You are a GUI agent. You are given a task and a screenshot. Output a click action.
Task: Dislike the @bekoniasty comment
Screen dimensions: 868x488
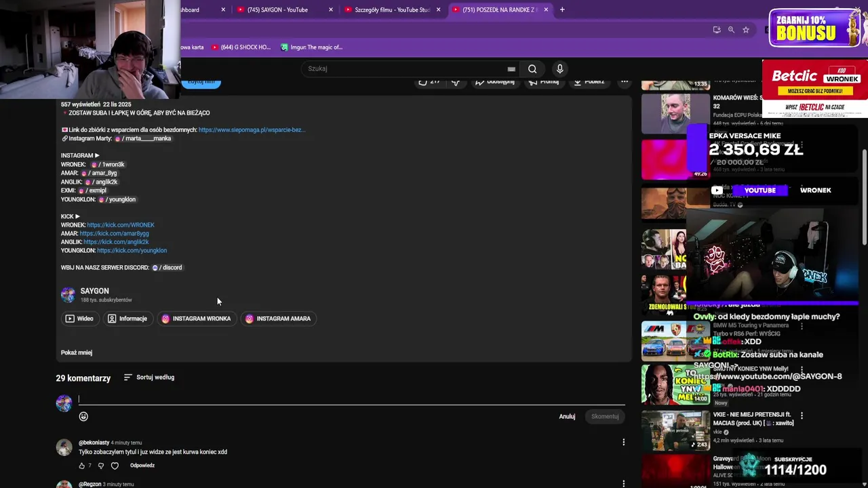click(x=101, y=466)
